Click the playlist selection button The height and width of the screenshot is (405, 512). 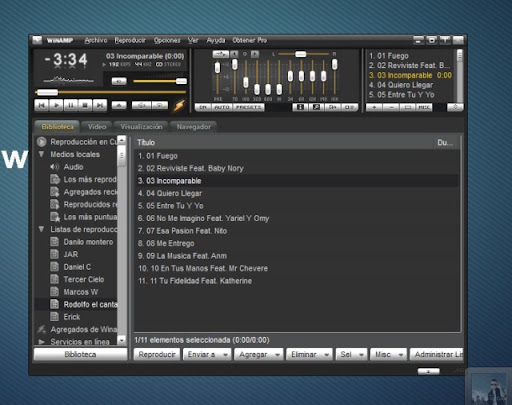[x=407, y=107]
